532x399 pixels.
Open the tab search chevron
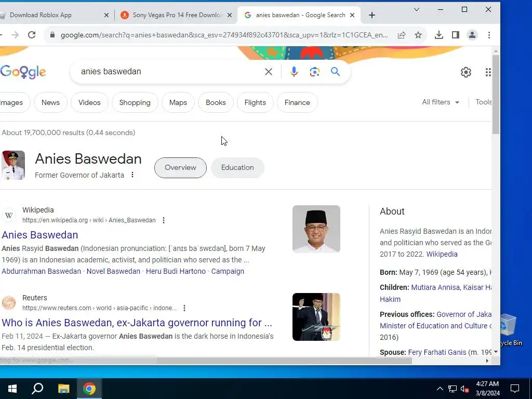coord(417,9)
